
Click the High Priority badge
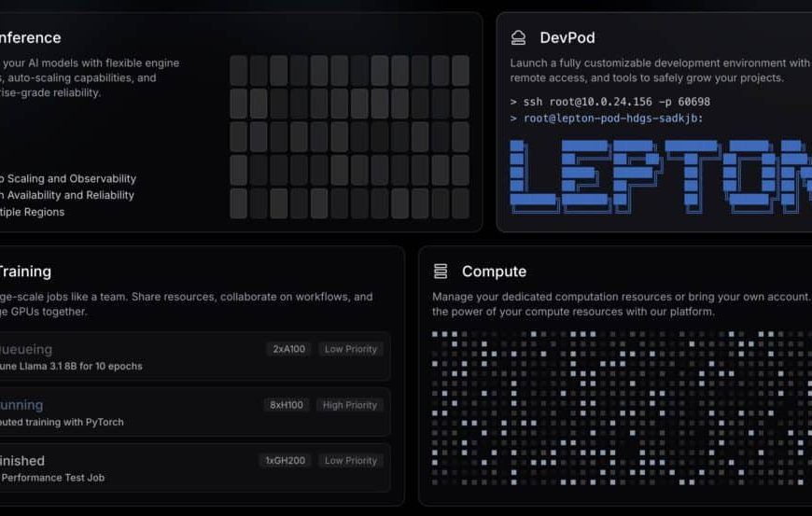(350, 405)
